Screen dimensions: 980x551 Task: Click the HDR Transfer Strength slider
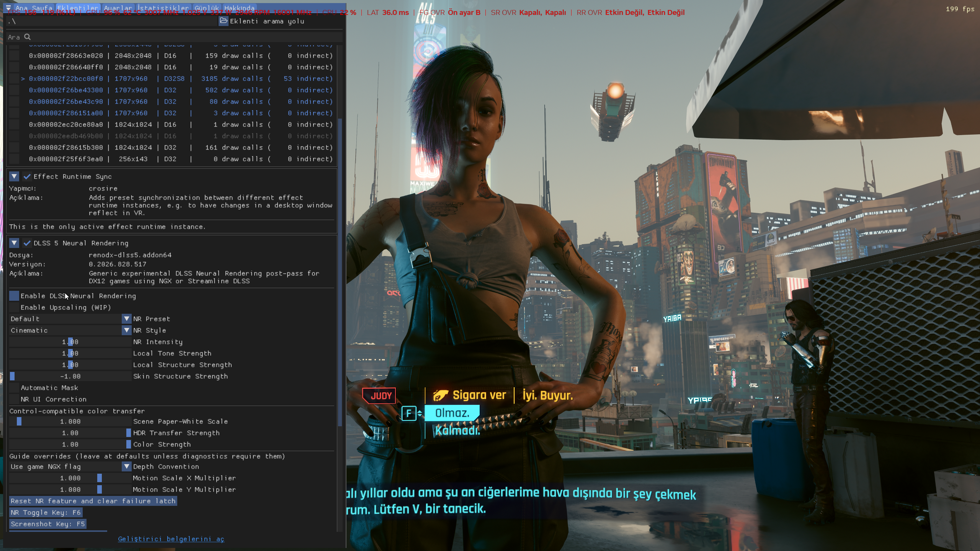pyautogui.click(x=70, y=433)
